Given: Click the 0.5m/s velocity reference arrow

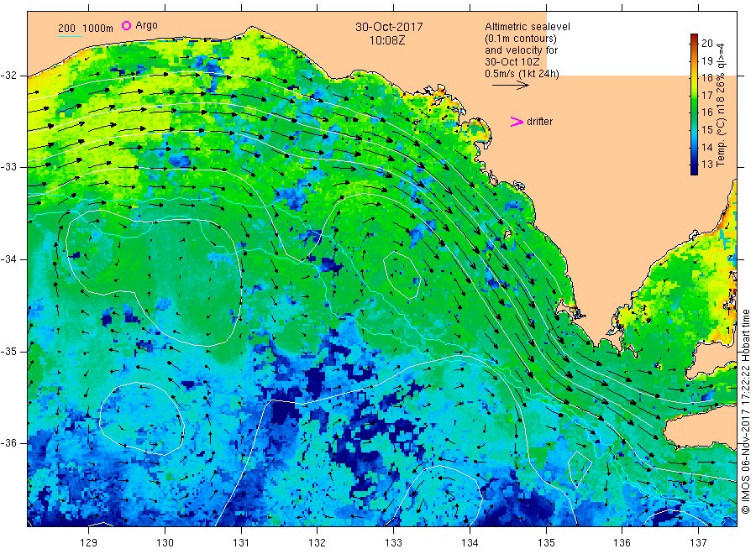Looking at the screenshot, I should click(511, 86).
